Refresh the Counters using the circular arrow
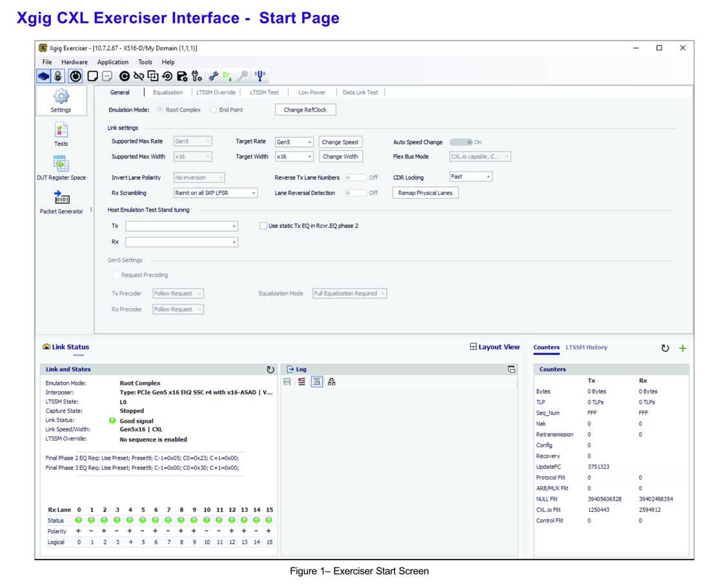 pos(665,348)
